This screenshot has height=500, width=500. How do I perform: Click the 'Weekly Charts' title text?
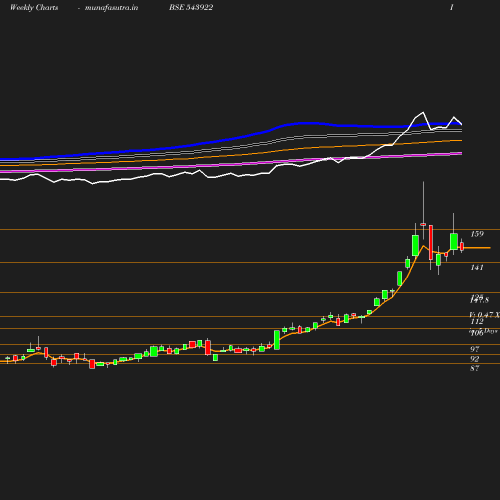click(x=34, y=8)
